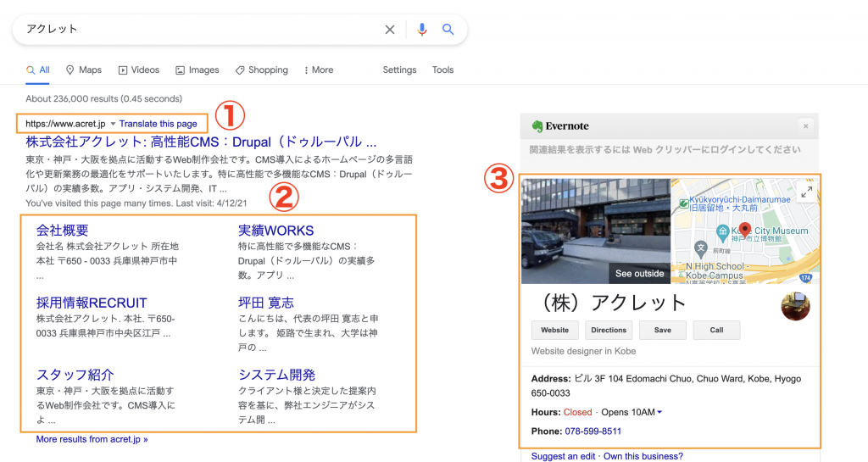Open the 採用情報RECRUIT sitelink
The height and width of the screenshot is (462, 868).
pos(92,303)
